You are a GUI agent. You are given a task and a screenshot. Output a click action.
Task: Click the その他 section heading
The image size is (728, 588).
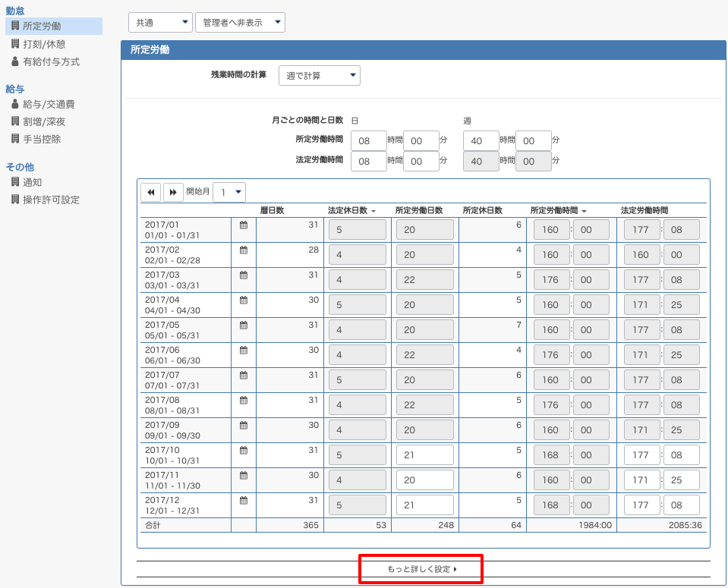(20, 167)
